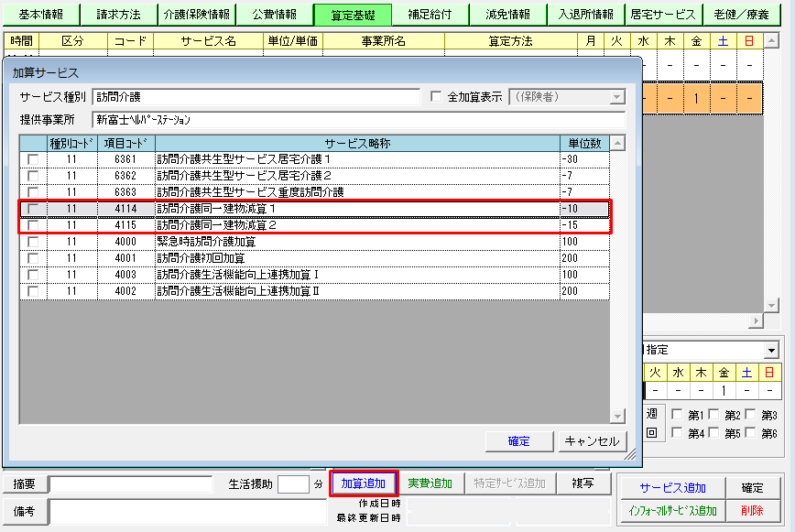Click the サービス追加 button
This screenshot has height=532, width=795.
tap(673, 488)
